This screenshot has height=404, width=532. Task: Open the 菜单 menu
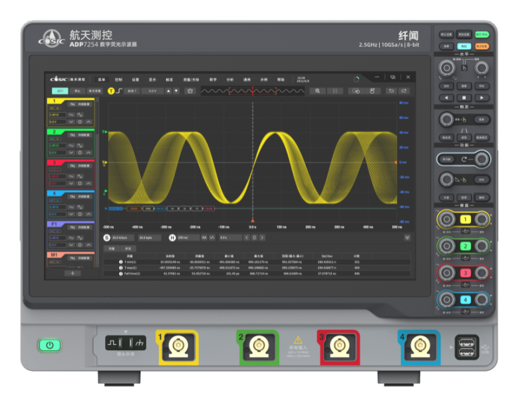(102, 78)
